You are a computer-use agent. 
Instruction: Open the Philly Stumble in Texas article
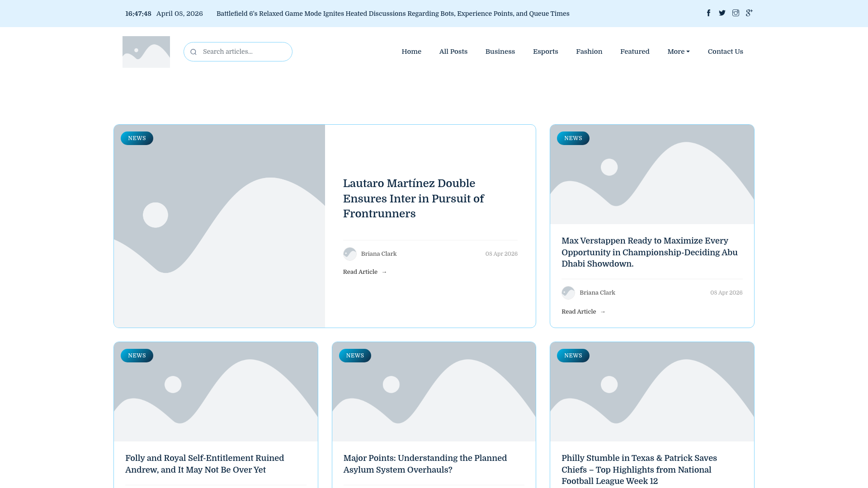click(x=639, y=470)
